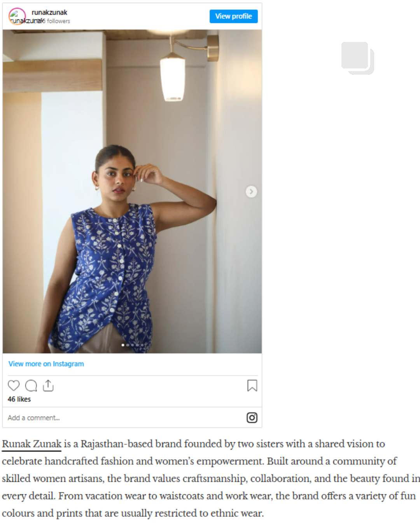Screen dimensions: 420x525
Task: Go to next photo with the arrow
Action: pyautogui.click(x=251, y=191)
